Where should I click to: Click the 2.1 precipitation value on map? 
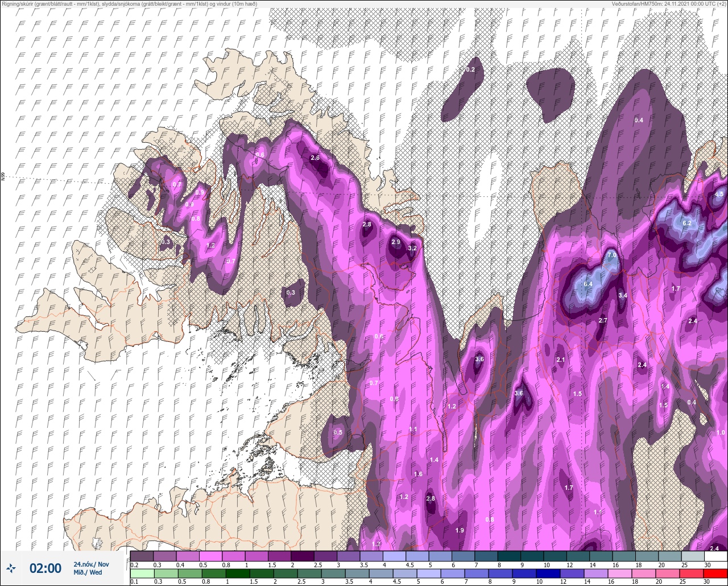pos(561,360)
